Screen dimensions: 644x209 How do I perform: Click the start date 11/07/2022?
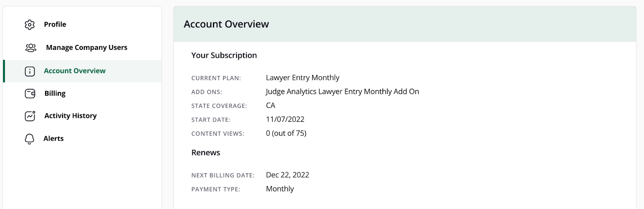click(x=285, y=119)
